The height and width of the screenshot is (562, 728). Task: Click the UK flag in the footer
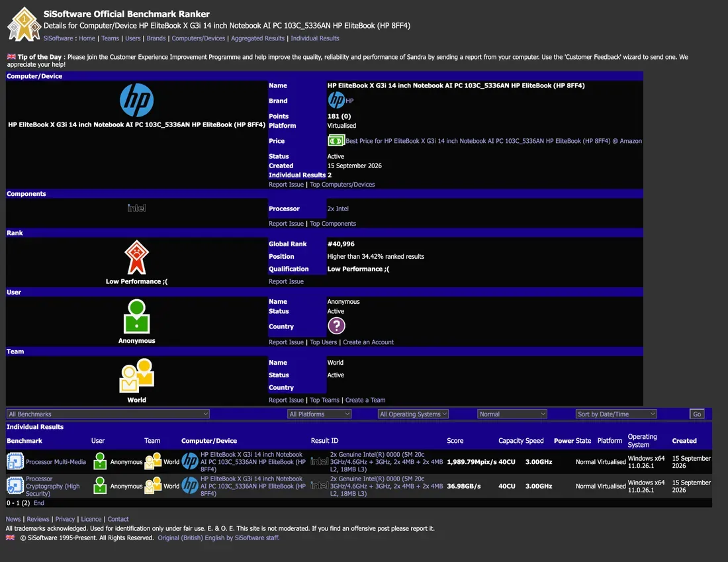10,538
